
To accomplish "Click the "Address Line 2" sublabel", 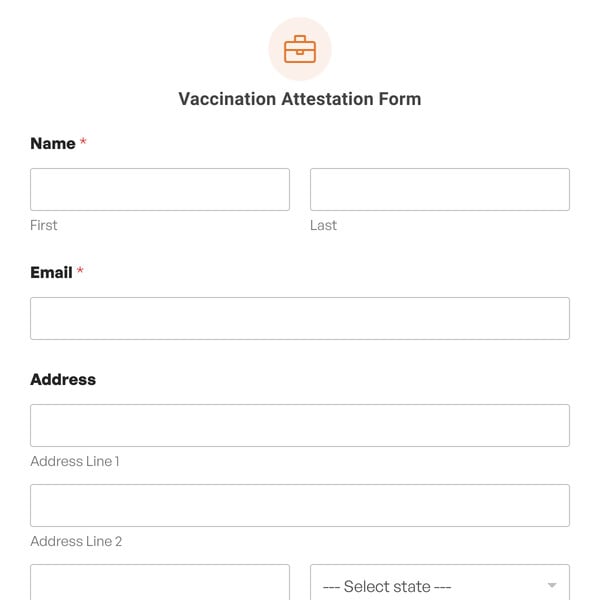I will pos(76,542).
